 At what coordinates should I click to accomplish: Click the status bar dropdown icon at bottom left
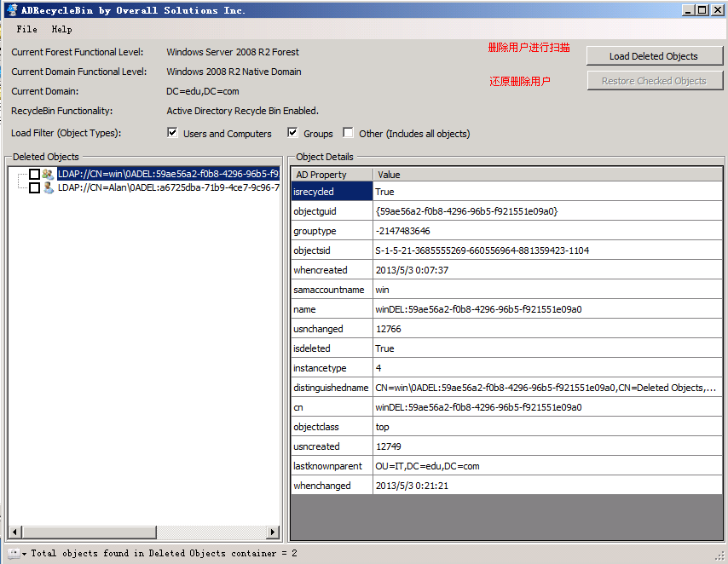tap(17, 553)
